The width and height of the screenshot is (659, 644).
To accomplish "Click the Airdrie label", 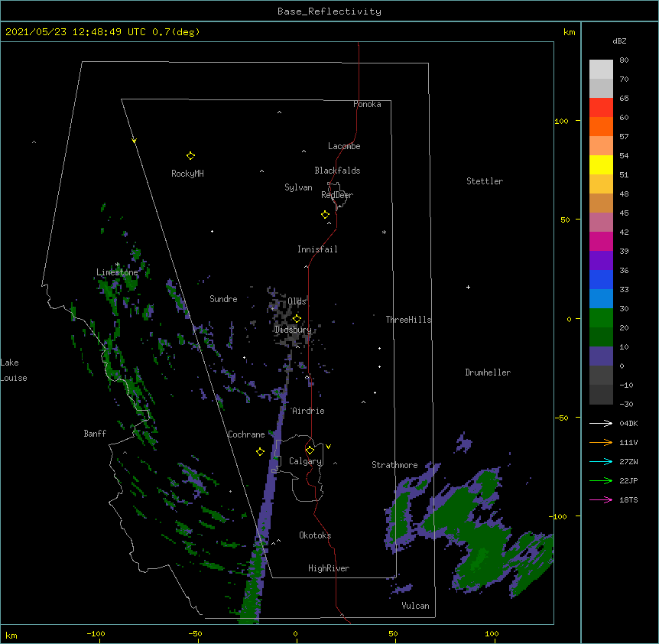I will click(x=308, y=411).
